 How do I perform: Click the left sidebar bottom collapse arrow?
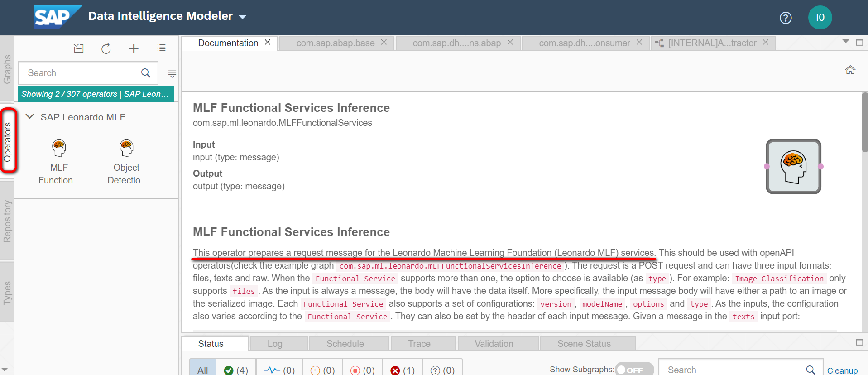[5, 370]
